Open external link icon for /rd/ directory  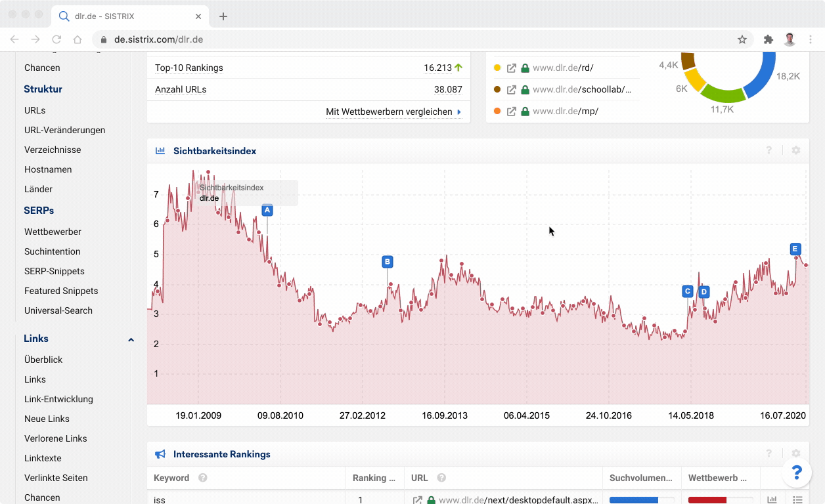(512, 68)
